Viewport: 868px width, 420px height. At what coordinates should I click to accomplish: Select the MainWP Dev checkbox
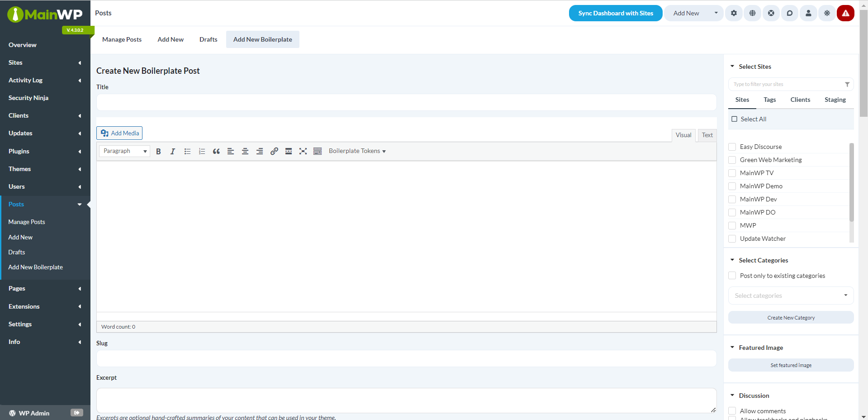tap(732, 199)
